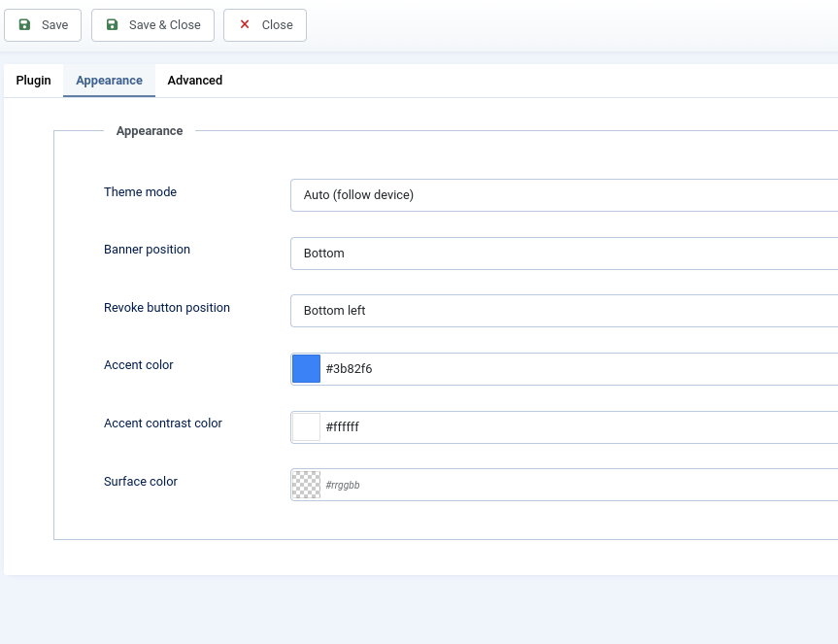838x644 pixels.
Task: Click the Surface color #rrggbb input field
Action: 437,485
